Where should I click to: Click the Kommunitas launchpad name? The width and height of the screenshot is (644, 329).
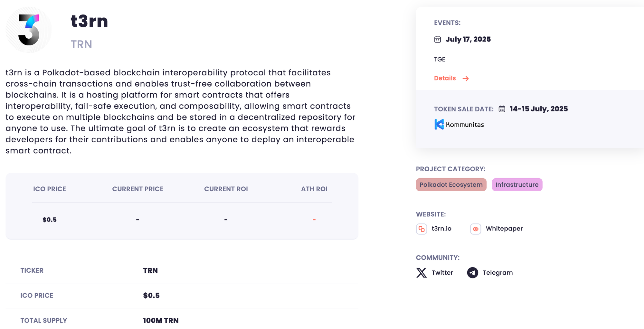click(465, 125)
